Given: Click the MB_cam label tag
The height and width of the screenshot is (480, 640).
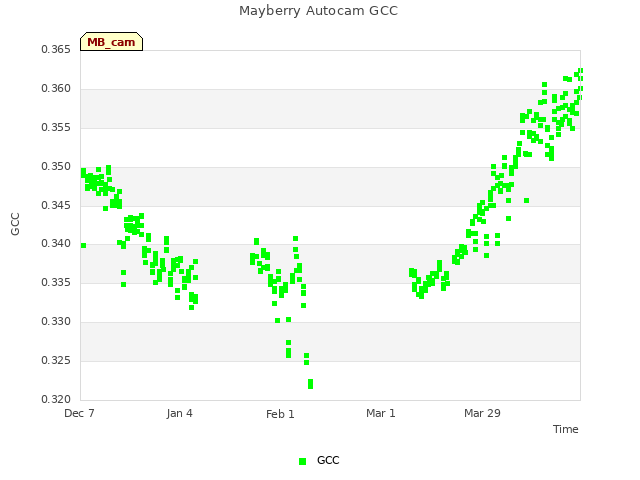Looking at the screenshot, I should [x=111, y=42].
